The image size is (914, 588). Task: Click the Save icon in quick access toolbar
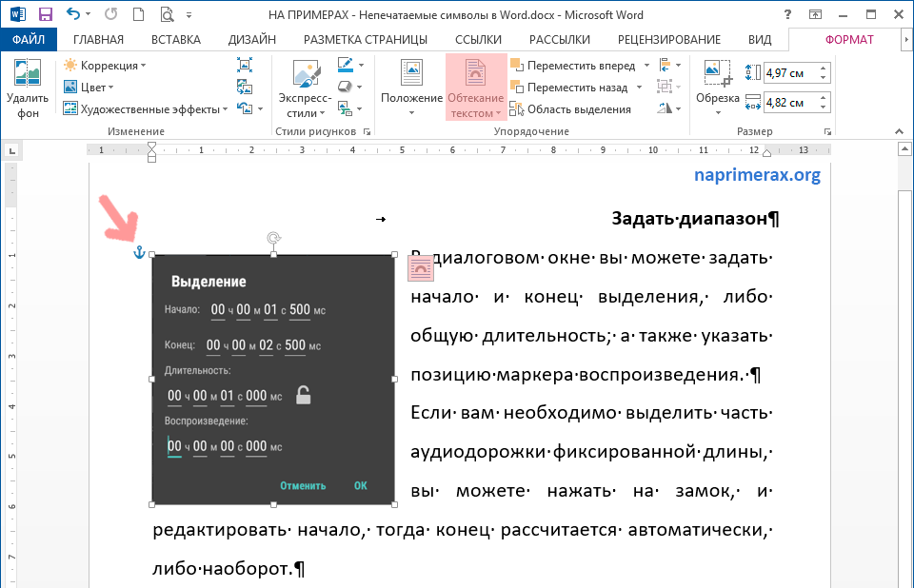point(45,14)
